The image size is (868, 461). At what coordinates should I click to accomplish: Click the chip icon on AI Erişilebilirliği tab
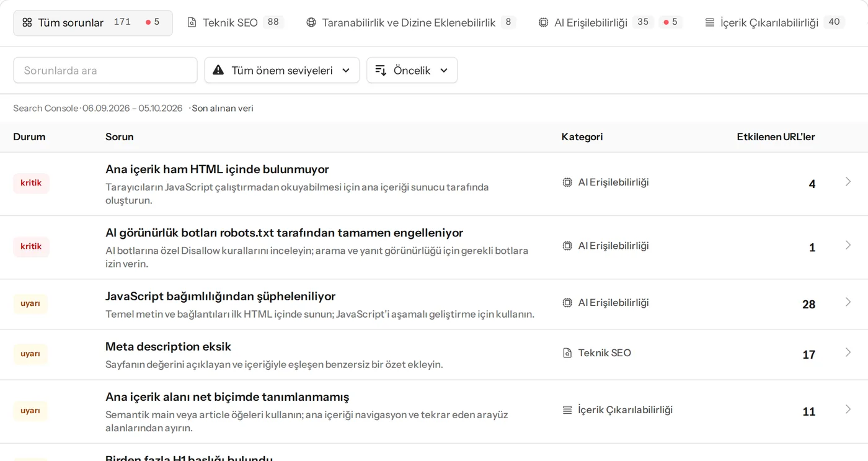pos(544,22)
